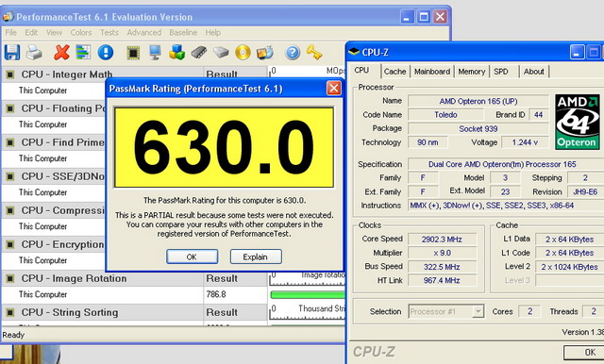
Task: Click the Explain button
Action: [x=256, y=256]
